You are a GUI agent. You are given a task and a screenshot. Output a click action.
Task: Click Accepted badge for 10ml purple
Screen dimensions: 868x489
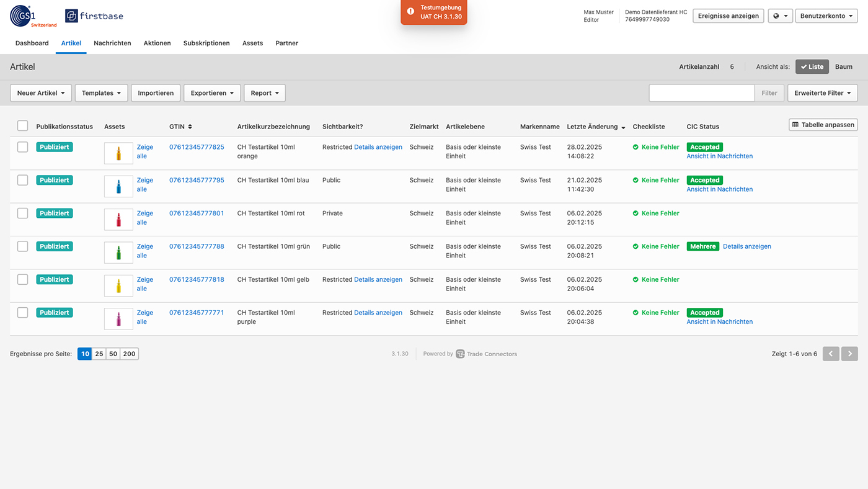coord(705,313)
